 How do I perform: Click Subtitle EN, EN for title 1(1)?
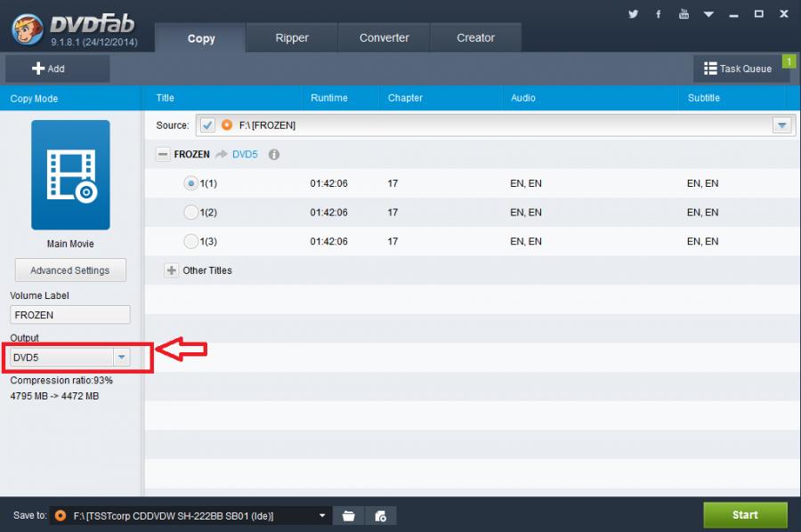point(702,183)
